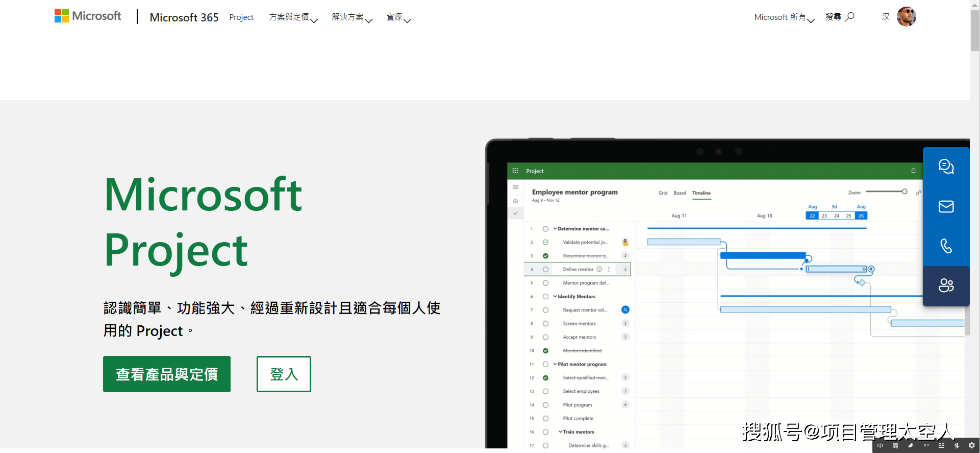This screenshot has height=453, width=980.
Task: Toggle half-moon width icon on IME bar
Action: 911,446
